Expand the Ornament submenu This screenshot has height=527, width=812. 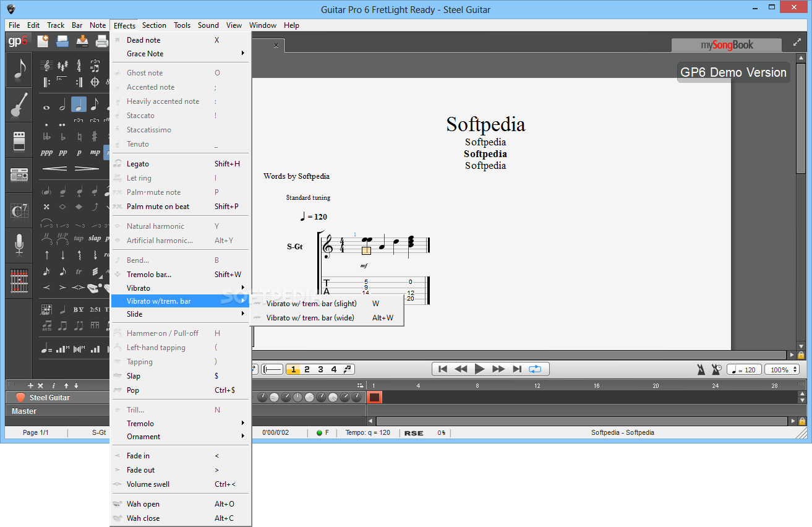pos(181,437)
